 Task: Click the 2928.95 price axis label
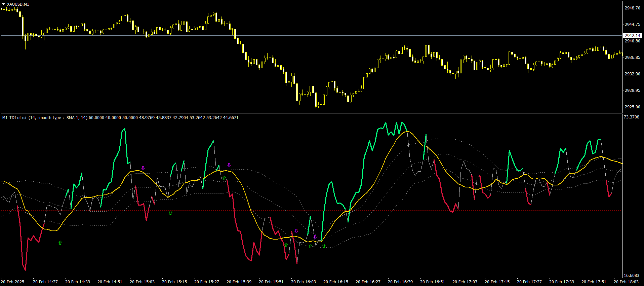(633, 90)
